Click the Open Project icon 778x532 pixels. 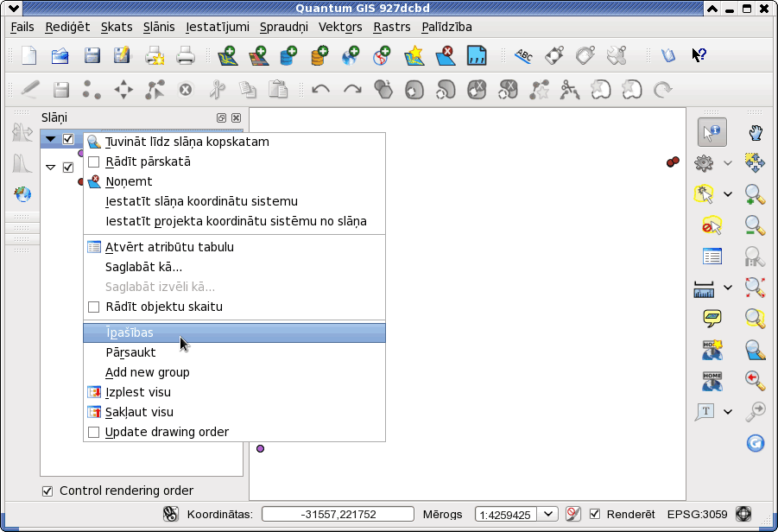(x=60, y=55)
